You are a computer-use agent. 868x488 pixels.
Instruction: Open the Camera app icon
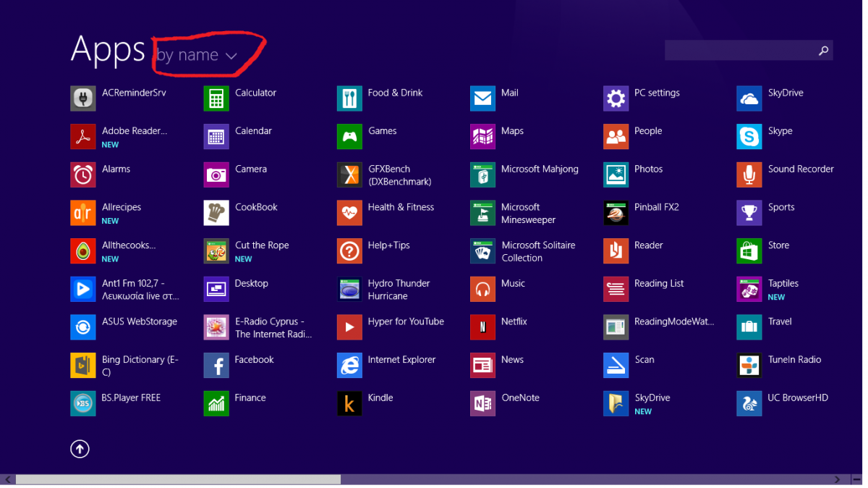point(216,174)
